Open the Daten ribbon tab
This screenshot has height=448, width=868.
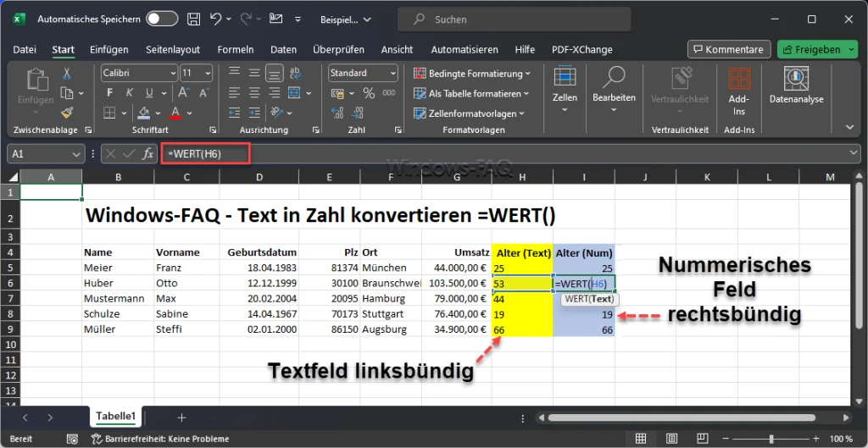click(283, 49)
